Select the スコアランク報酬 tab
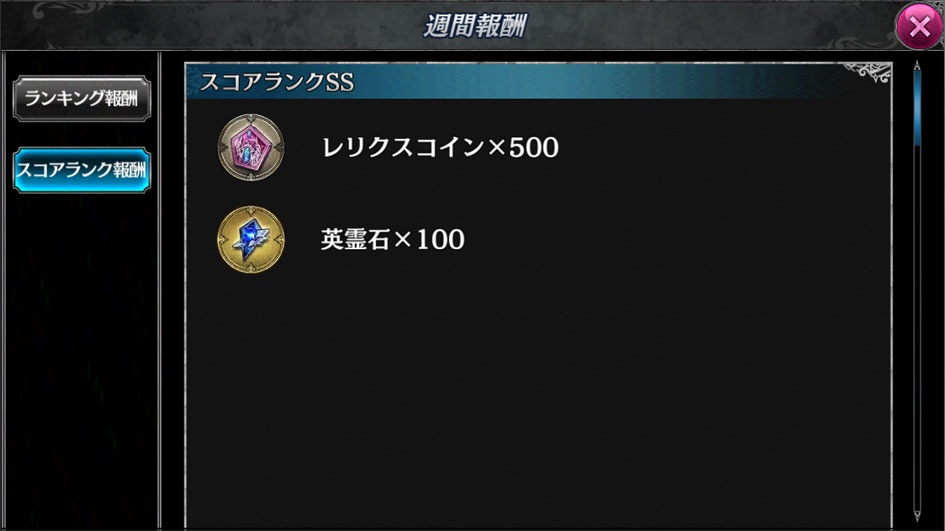The image size is (945, 531). (82, 170)
